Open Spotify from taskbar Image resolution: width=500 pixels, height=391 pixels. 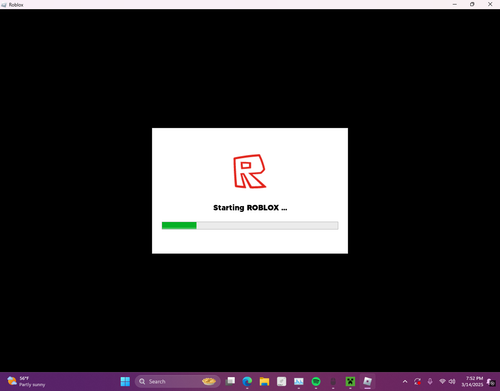click(316, 381)
